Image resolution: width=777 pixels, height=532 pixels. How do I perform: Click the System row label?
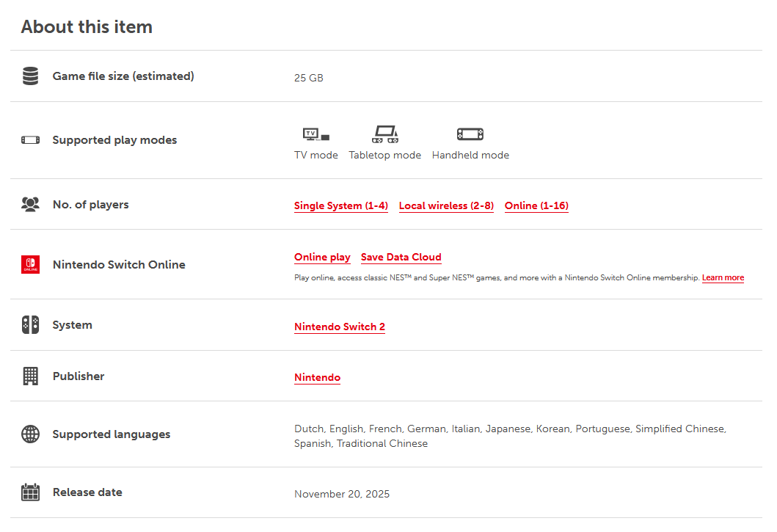tap(73, 325)
